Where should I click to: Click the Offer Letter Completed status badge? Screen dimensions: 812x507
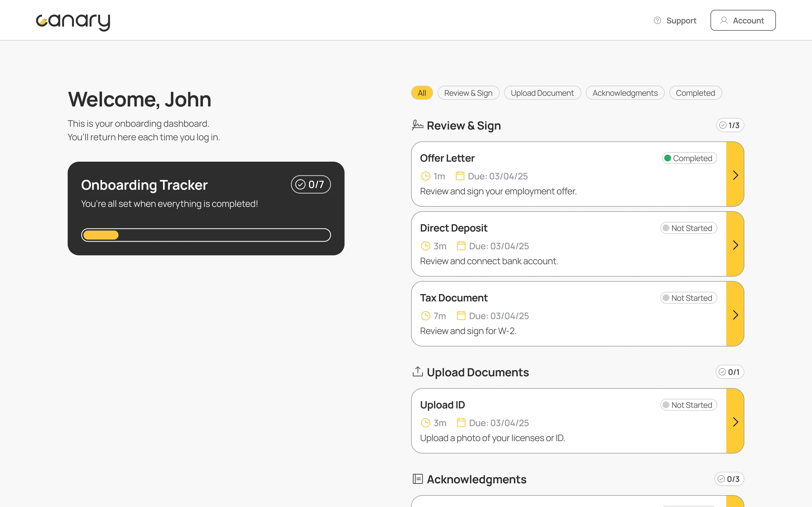689,158
